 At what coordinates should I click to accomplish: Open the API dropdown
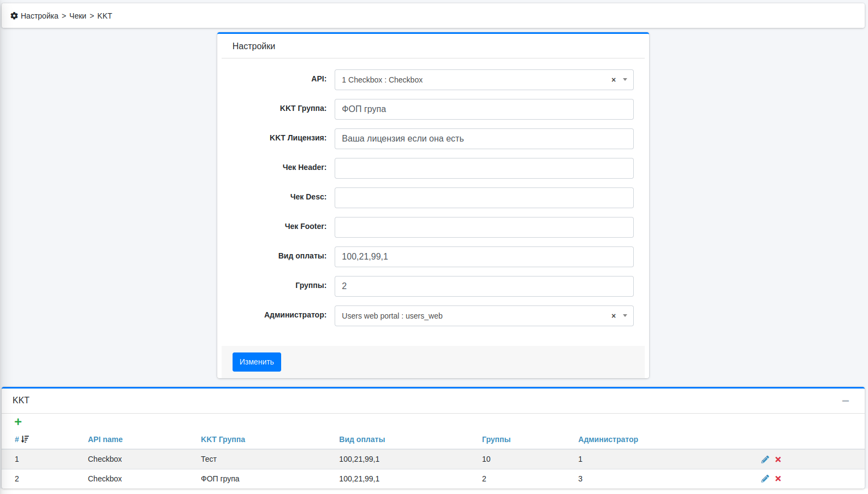point(625,80)
